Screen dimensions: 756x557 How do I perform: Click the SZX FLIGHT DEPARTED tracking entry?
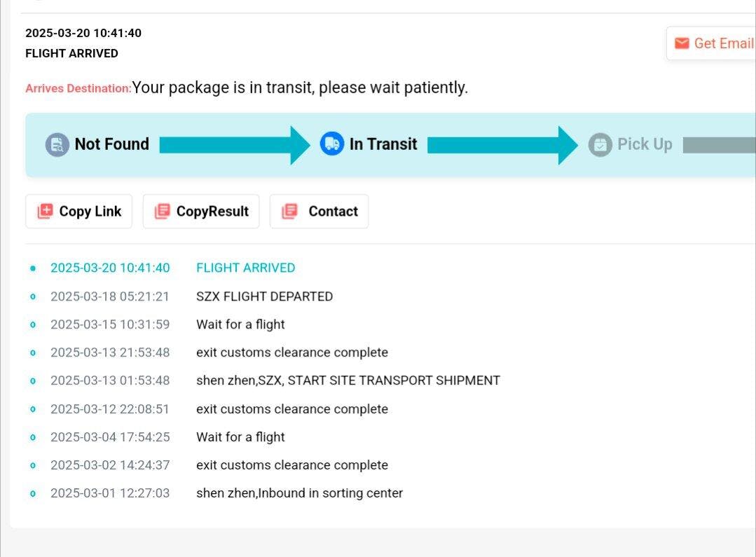(264, 296)
